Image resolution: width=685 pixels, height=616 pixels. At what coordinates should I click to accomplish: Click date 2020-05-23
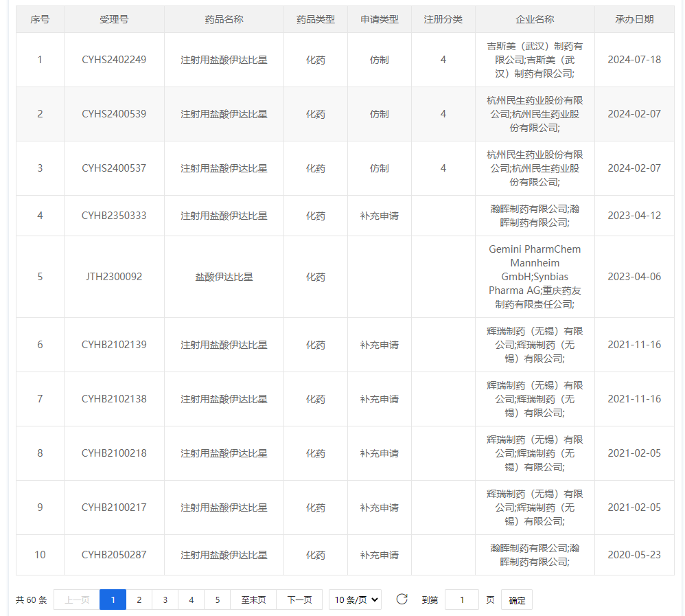coord(634,555)
